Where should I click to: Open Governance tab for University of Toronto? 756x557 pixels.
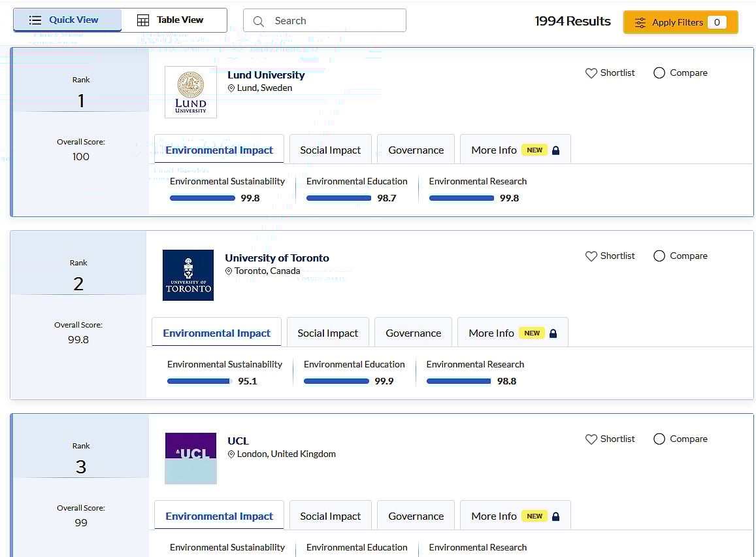coord(413,333)
